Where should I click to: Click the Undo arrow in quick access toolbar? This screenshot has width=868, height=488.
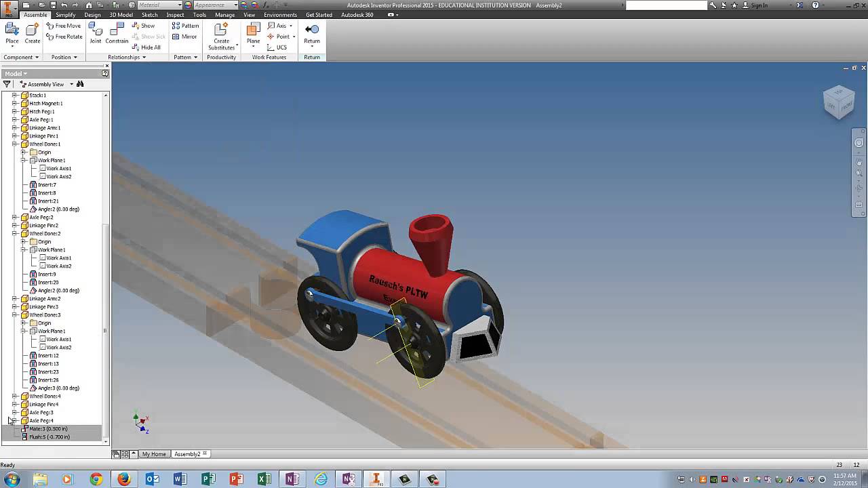(x=63, y=5)
